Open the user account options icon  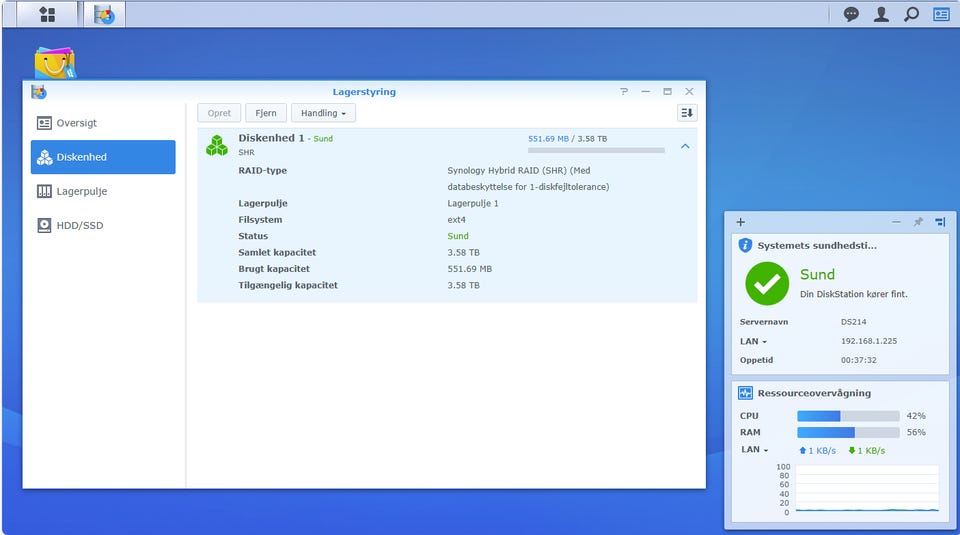(x=881, y=14)
